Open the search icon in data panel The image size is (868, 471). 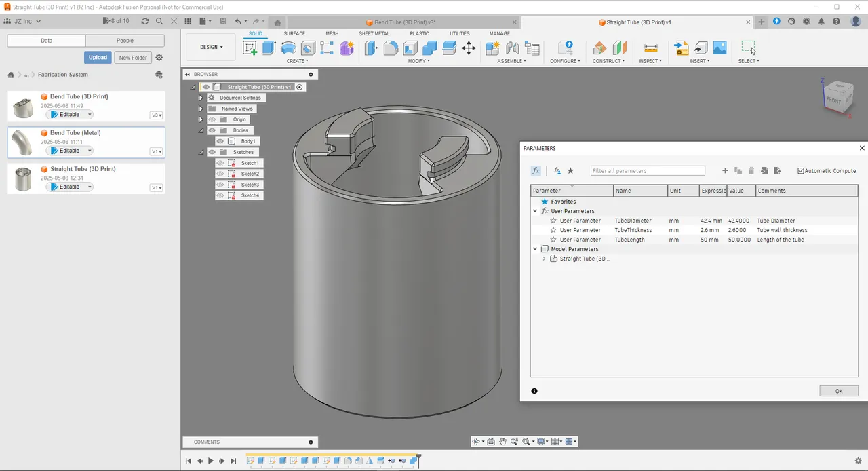159,21
